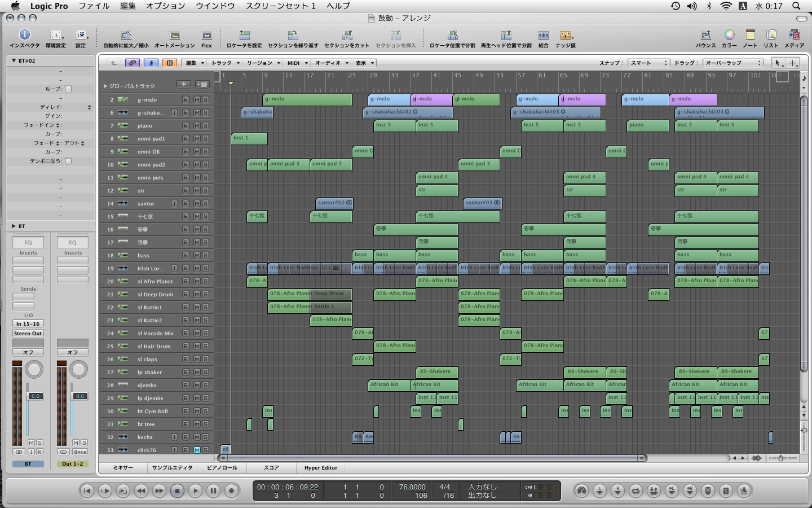The width and height of the screenshot is (812, 508).
Task: Click the EQ area on BT strip
Action: (x=28, y=243)
